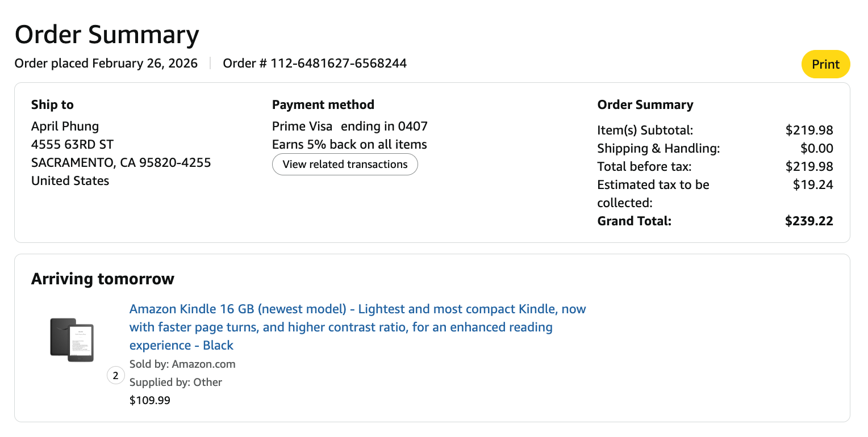Click the Kindle product thumbnail image
868x437 pixels.
tap(72, 339)
